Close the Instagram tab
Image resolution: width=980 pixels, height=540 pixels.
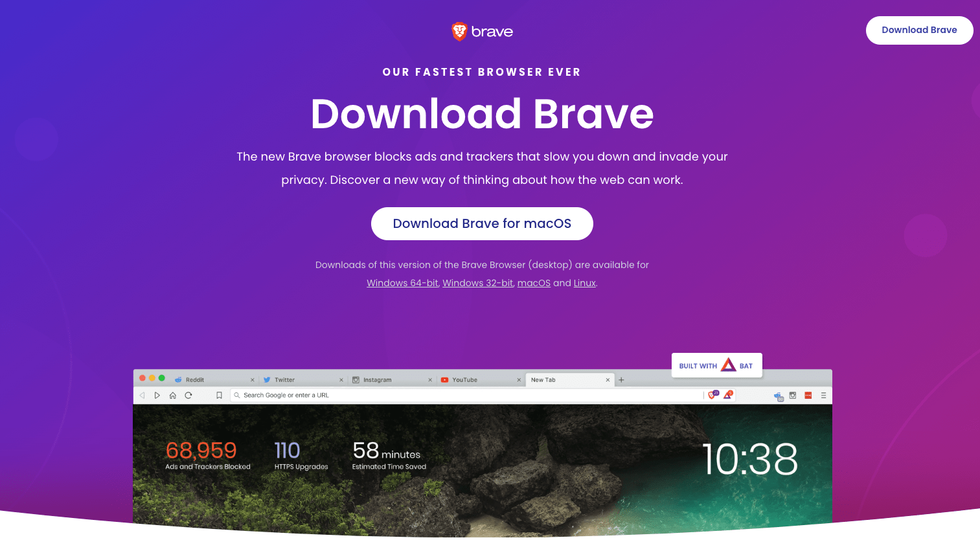coord(430,380)
